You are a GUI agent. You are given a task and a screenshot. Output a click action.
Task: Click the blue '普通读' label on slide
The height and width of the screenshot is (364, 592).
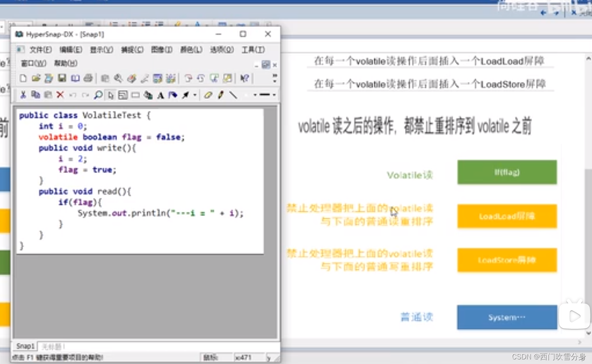(x=417, y=317)
